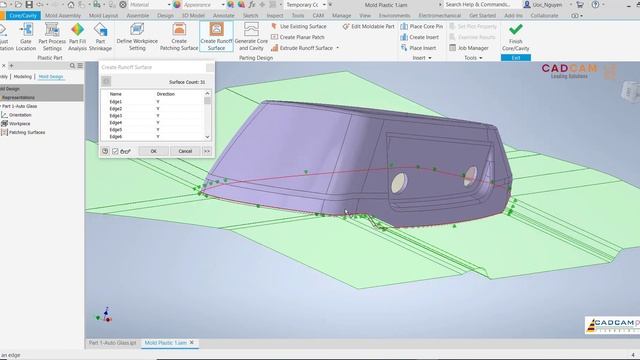This screenshot has width=640, height=360.
Task: Select the Modeling browser tab
Action: 22,77
